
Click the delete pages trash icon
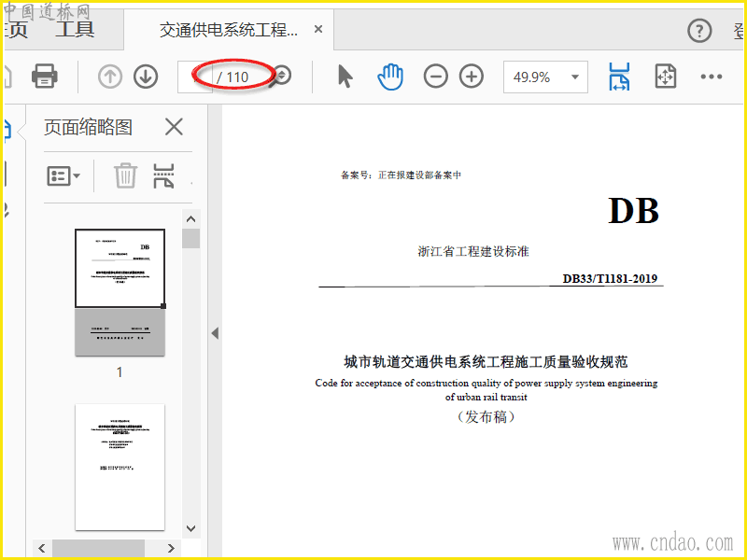point(125,175)
